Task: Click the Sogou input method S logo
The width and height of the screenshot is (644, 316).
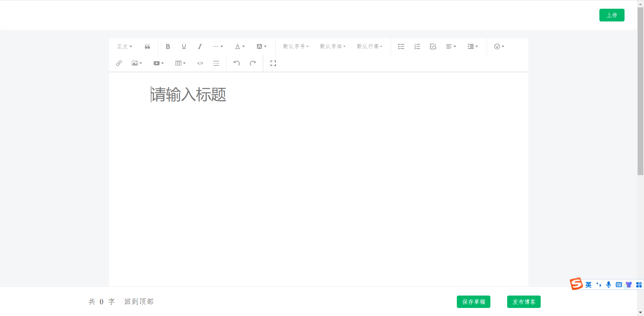Action: pyautogui.click(x=576, y=284)
